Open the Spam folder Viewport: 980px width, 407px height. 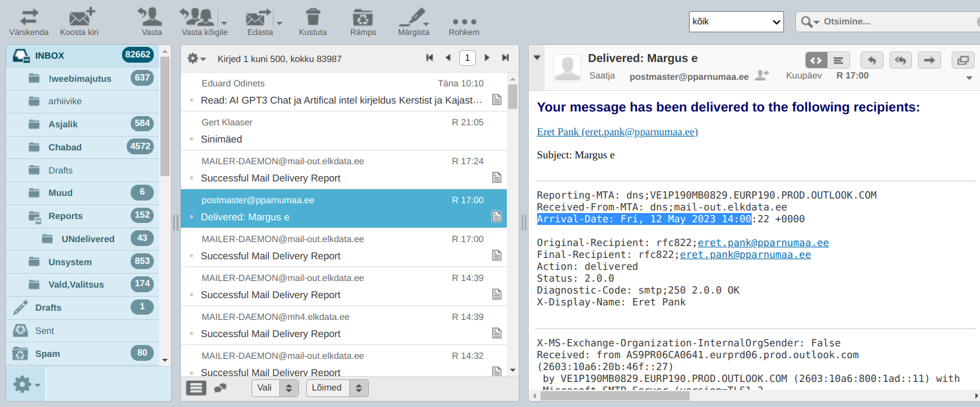tap(82, 354)
